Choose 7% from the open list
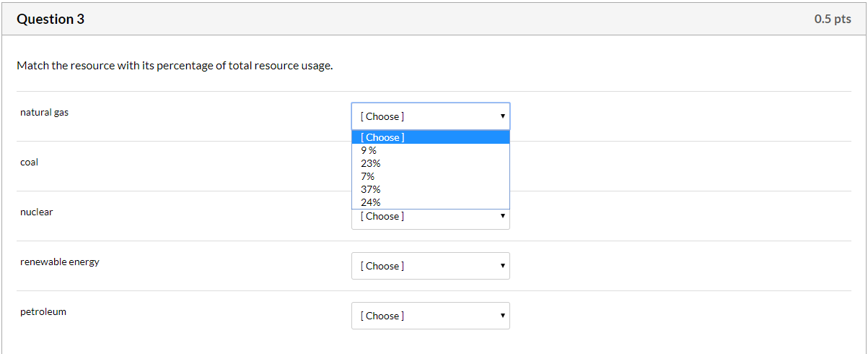Image resolution: width=868 pixels, height=354 pixels. (x=431, y=176)
